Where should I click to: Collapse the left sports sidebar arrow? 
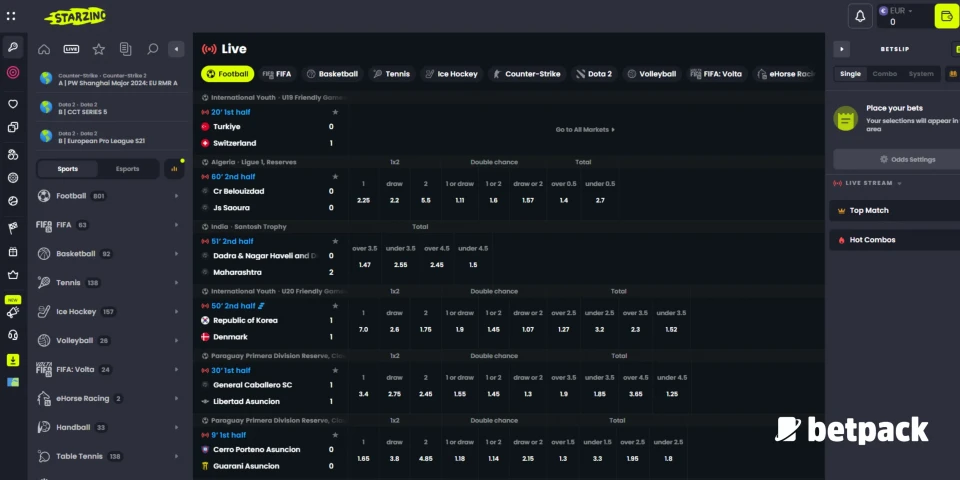pyautogui.click(x=176, y=49)
